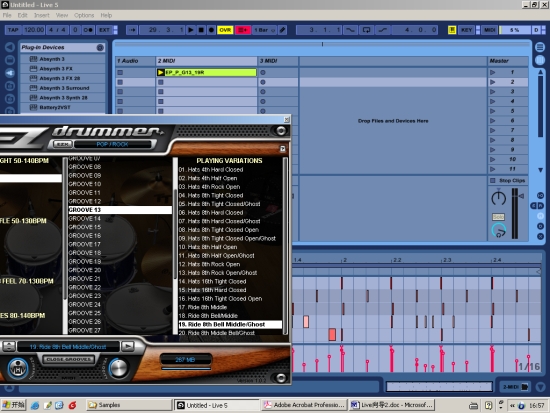
Task: Click the Plug-In Devices rescan icon
Action: 100,47
